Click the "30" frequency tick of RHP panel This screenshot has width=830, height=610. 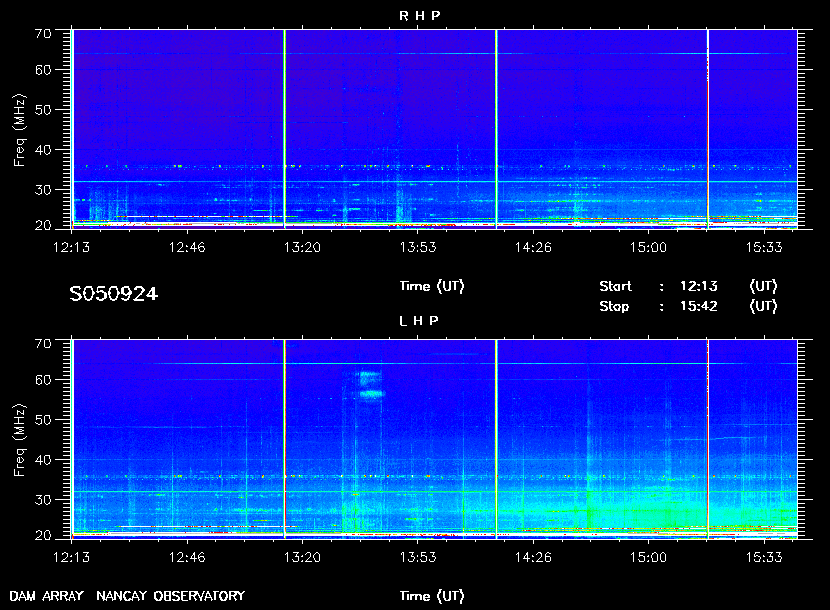pos(43,190)
